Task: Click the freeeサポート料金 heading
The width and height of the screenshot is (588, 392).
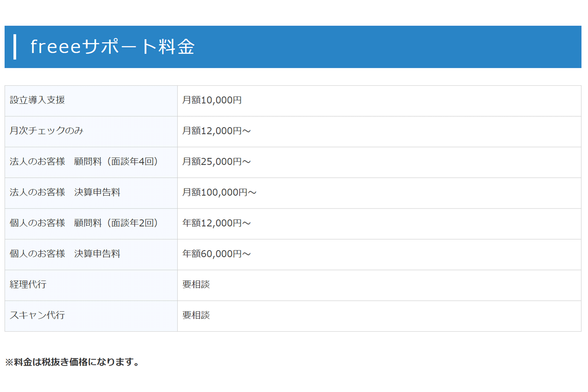Action: (x=112, y=47)
